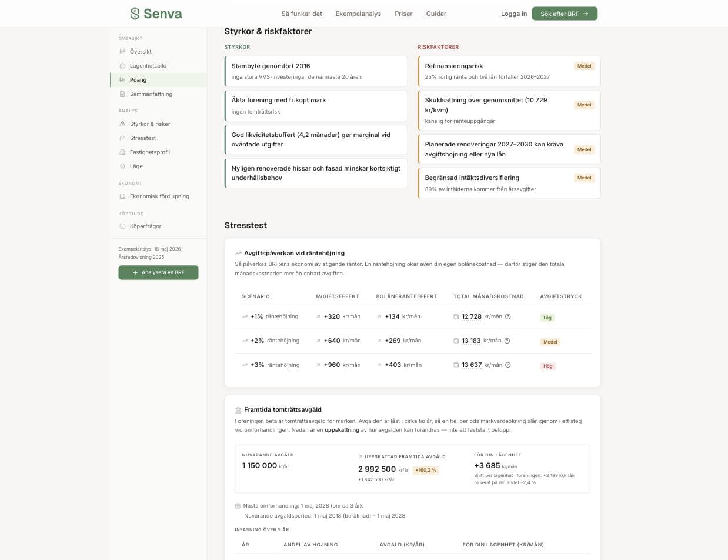Screen dimensions: 728x560
Task: Select the Begränsad intäktsdiversifiering risk card
Action: (509, 183)
